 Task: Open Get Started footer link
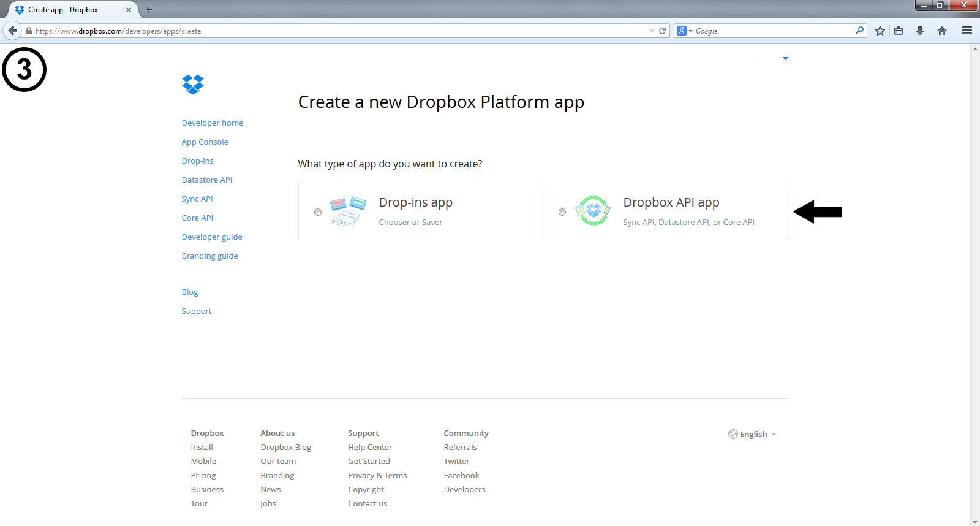369,461
